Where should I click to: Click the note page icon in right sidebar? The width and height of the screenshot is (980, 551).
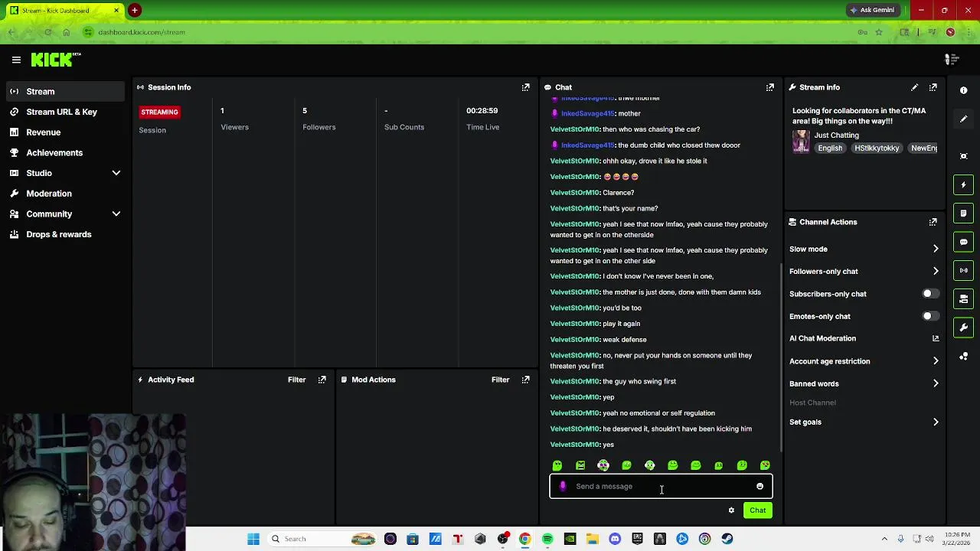(963, 213)
